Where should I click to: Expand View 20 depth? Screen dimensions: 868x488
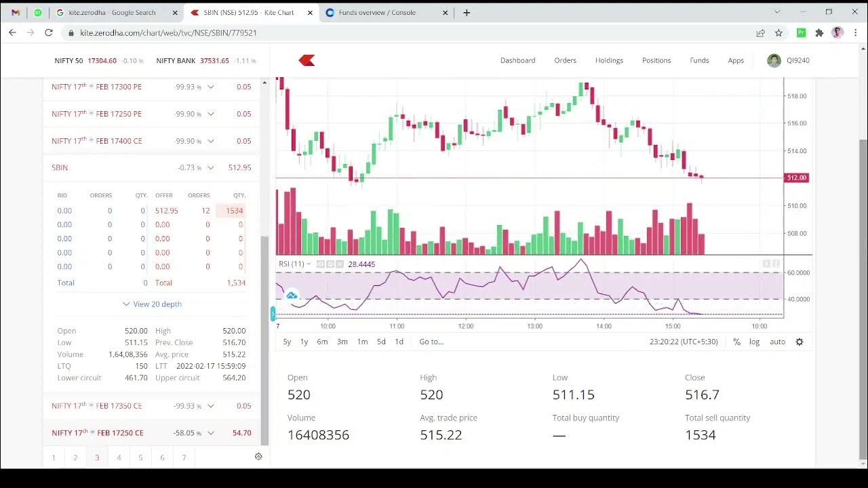(x=152, y=304)
